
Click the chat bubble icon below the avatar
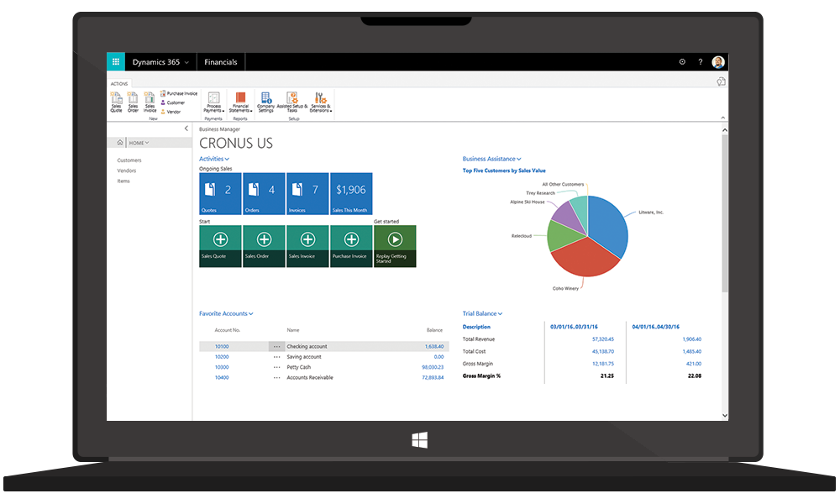point(721,81)
